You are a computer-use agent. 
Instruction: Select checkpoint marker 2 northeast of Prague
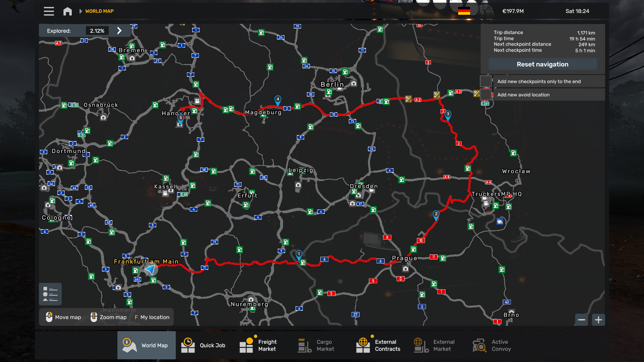(436, 214)
